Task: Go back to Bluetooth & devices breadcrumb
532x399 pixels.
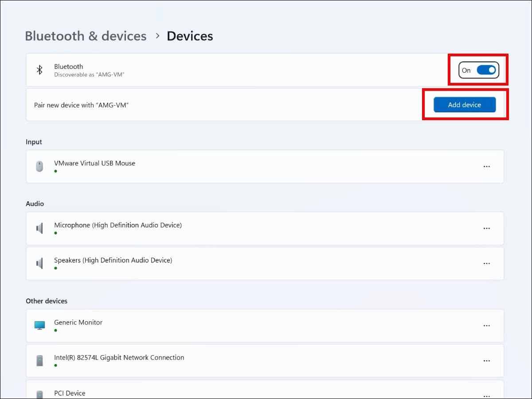Action: (x=86, y=36)
